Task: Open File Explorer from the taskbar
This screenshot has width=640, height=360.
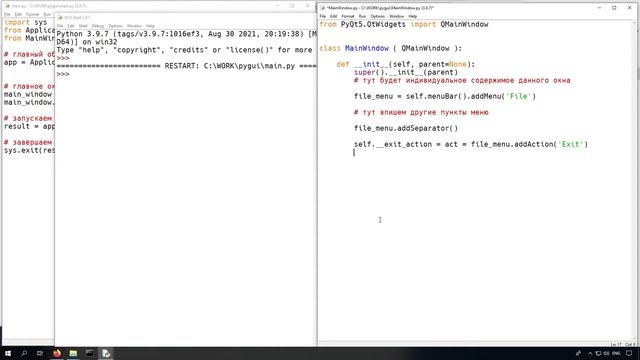Action: [x=73, y=353]
